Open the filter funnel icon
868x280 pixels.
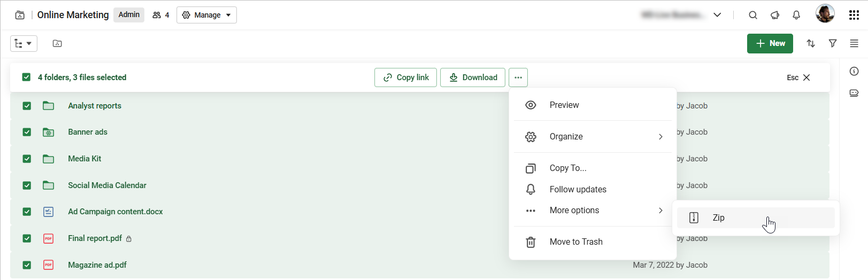[833, 43]
